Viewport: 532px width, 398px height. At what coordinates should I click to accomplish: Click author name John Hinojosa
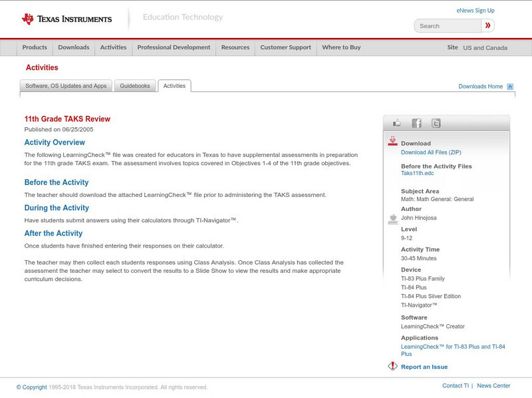[x=419, y=218]
